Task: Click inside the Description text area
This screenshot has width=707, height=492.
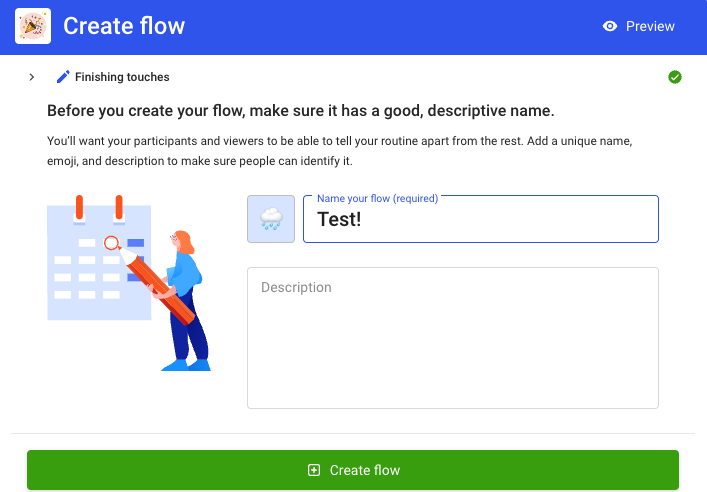Action: [453, 338]
